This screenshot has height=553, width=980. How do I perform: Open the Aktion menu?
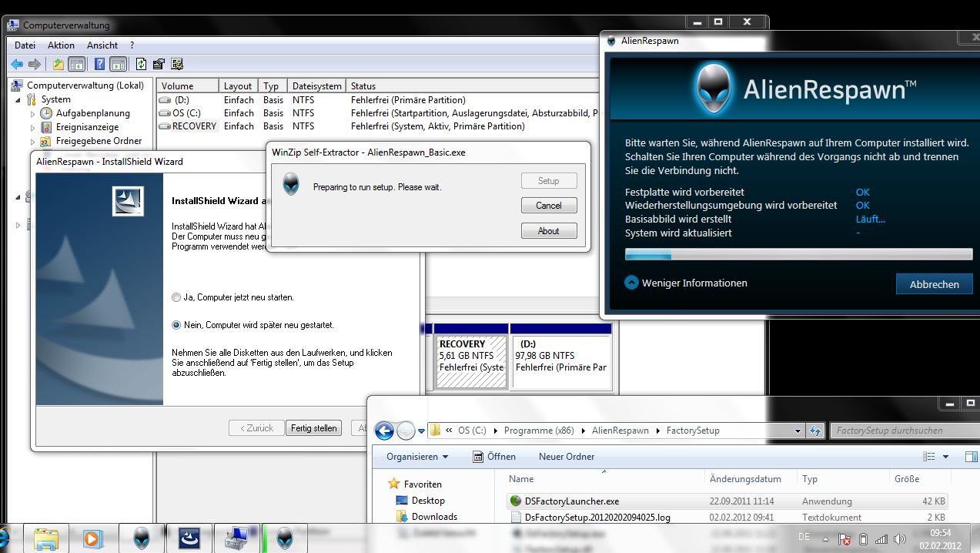coord(61,45)
